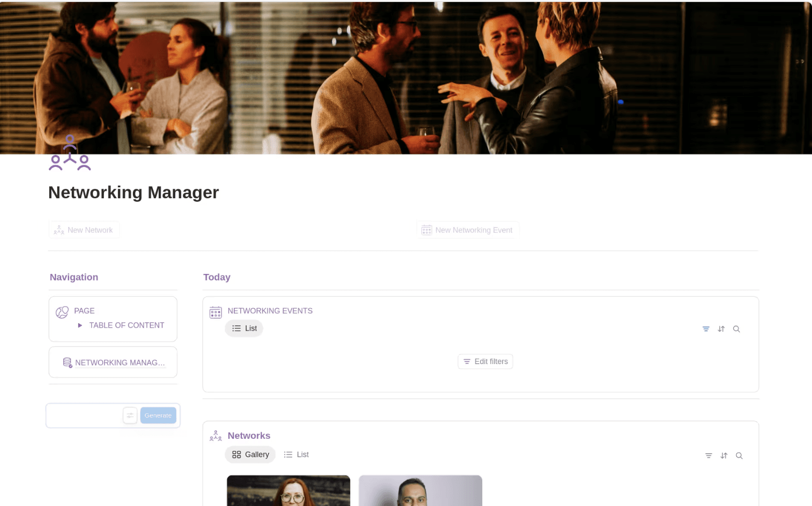
Task: Open filters for the Networks section
Action: [709, 455]
